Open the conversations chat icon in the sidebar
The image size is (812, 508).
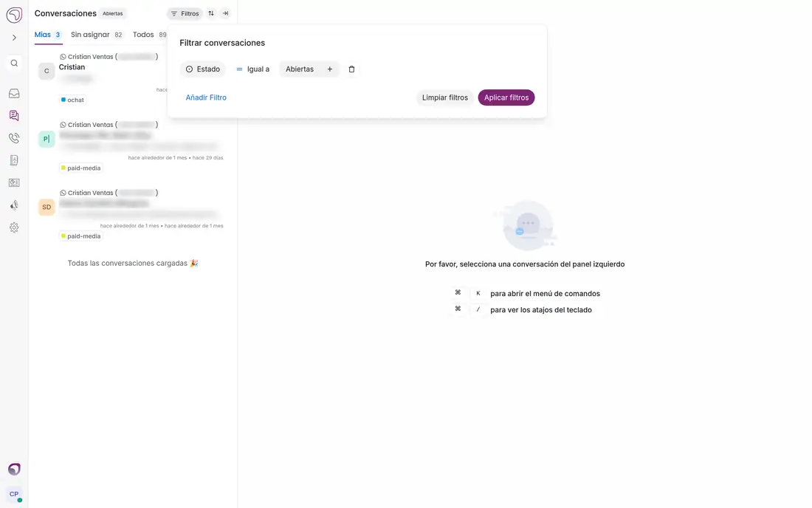coord(14,115)
